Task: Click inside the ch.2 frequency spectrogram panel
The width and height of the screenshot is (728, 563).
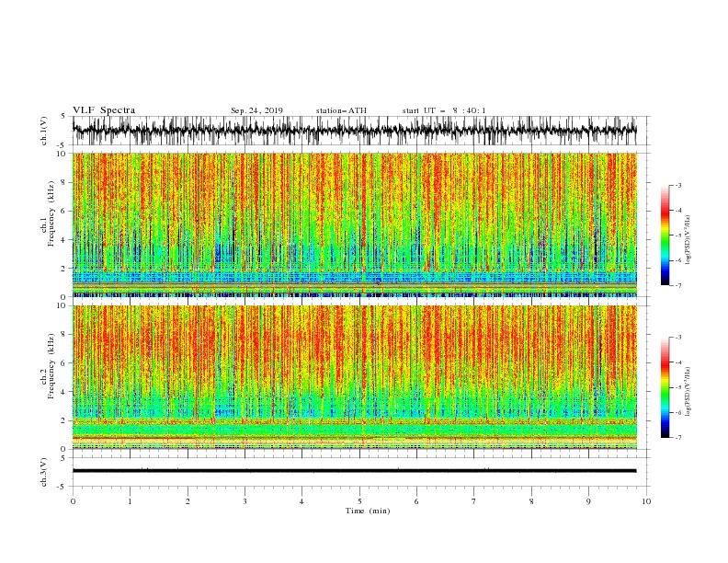Action: click(x=355, y=377)
